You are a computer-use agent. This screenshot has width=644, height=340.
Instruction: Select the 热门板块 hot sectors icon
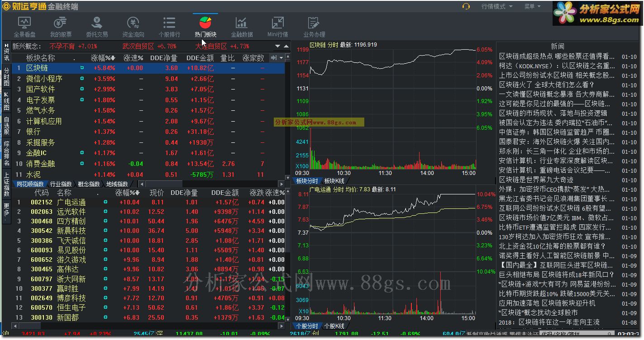205,27
